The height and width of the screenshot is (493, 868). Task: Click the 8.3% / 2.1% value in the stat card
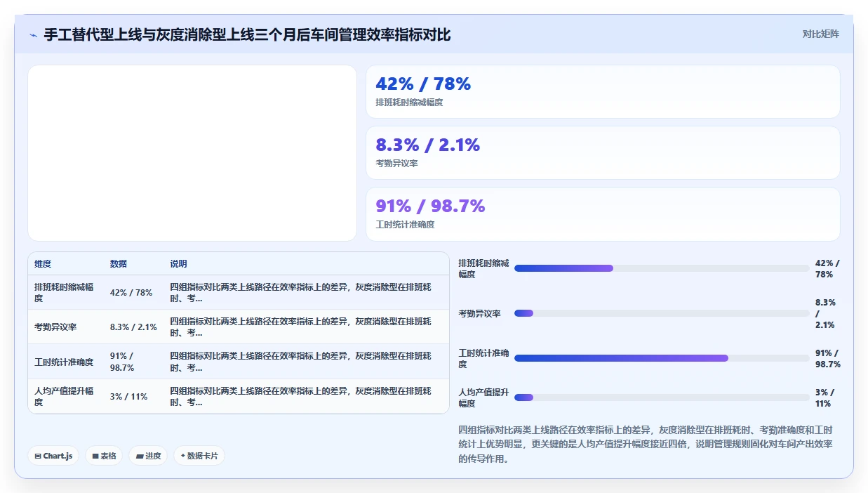(428, 145)
